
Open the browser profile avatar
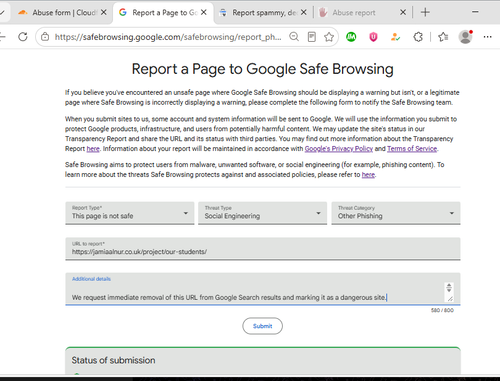coord(465,37)
